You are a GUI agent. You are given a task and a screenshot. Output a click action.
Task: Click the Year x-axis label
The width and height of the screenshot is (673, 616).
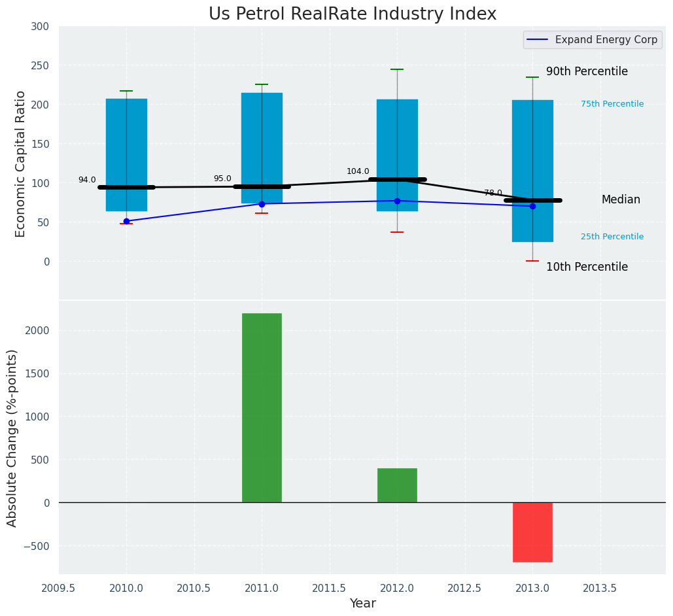(362, 604)
